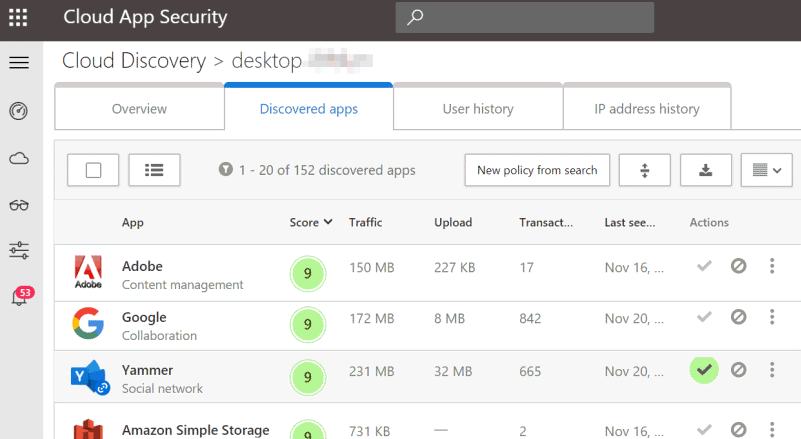Open the Investigate glasses icon in sidebar

19,205
